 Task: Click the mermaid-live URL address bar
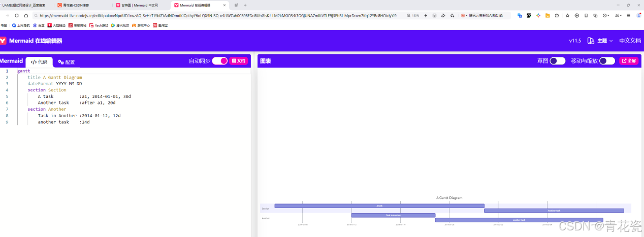pos(217,15)
